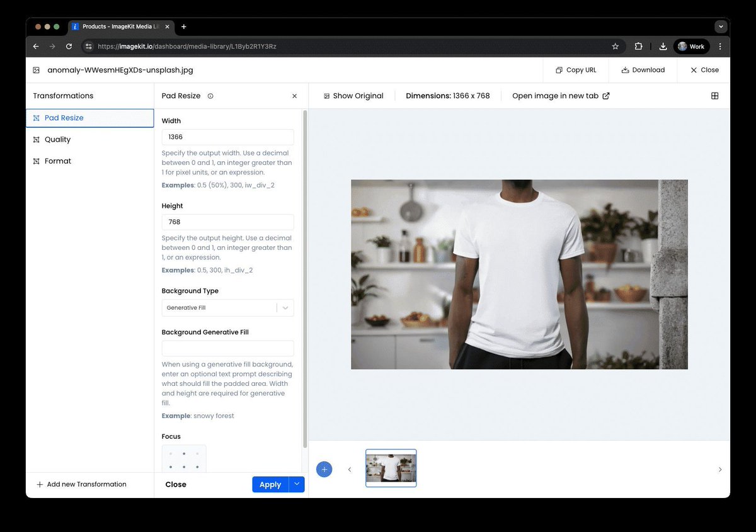Expand the Apply button dropdown arrow

(296, 484)
